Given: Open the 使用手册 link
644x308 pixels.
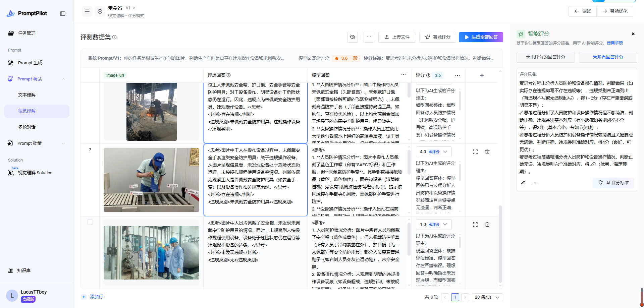Looking at the screenshot, I should [x=614, y=43].
